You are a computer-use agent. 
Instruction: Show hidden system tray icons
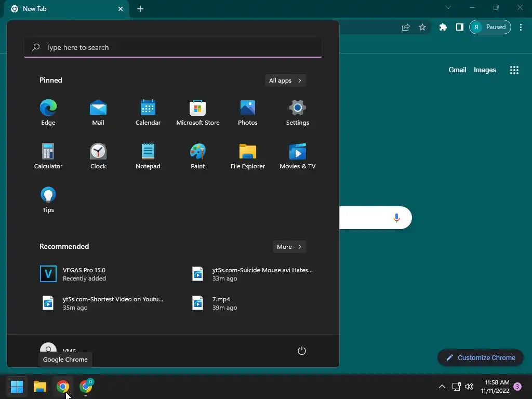442,387
